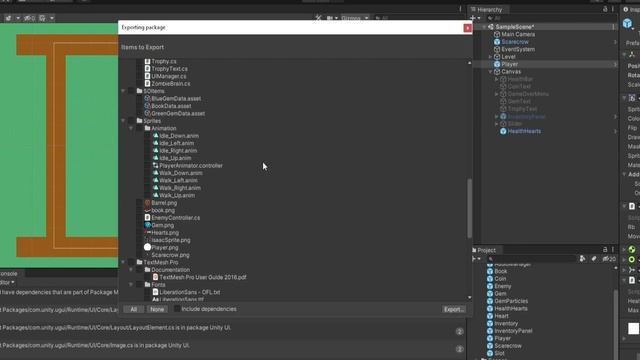The image size is (640, 360).
Task: Click the Main Camera object icon in Hierarchy
Action: tap(497, 34)
